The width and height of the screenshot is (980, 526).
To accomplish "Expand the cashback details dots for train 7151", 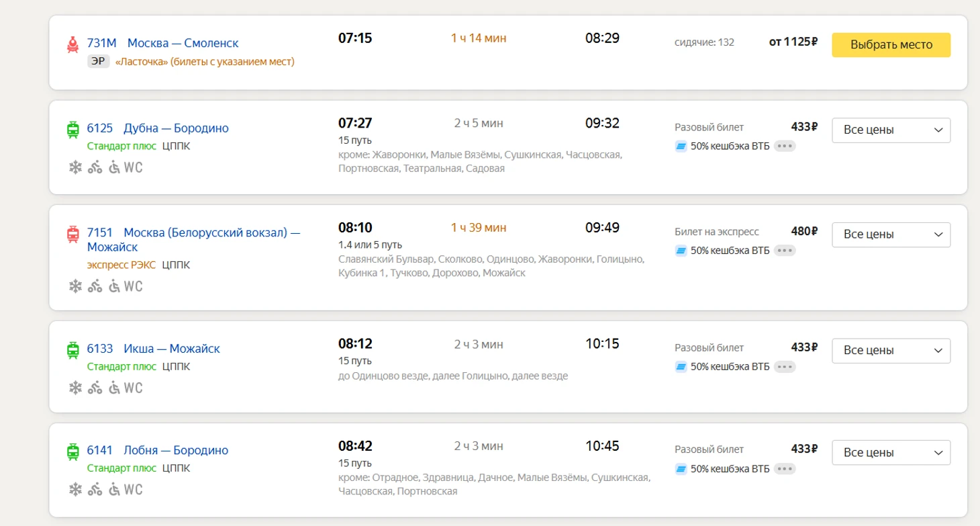I will point(785,251).
